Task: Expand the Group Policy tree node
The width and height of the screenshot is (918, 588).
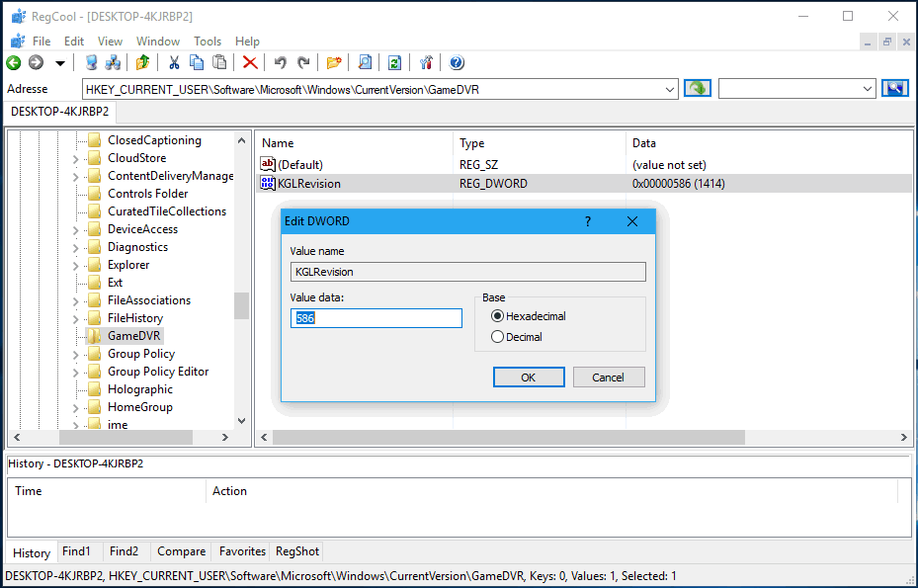Action: (x=75, y=355)
